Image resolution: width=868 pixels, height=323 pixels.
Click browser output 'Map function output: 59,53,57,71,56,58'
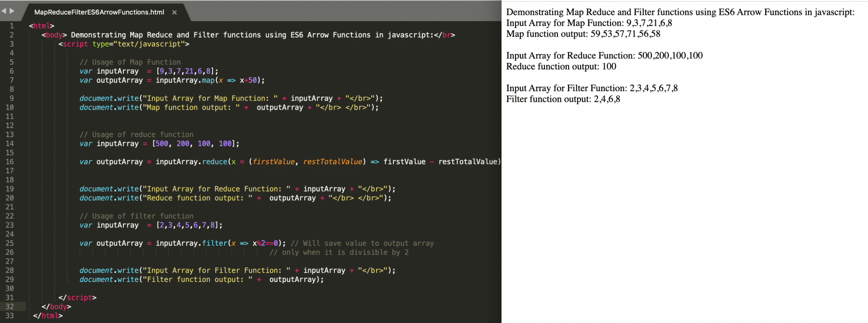[x=583, y=34]
